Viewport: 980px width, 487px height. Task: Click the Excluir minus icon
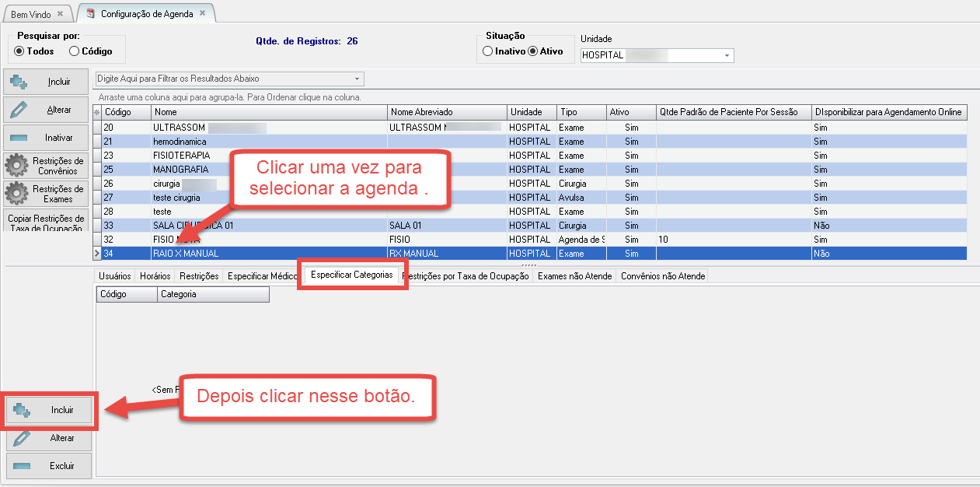pyautogui.click(x=22, y=466)
